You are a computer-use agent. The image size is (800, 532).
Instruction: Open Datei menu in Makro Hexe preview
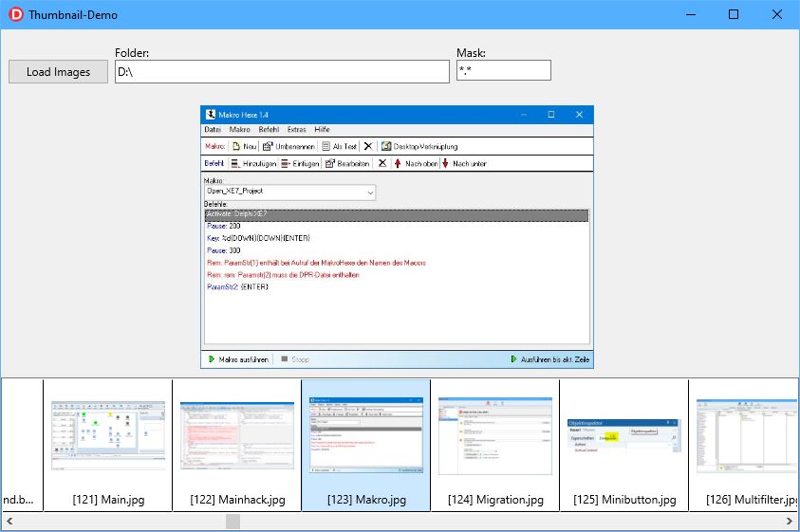(x=213, y=130)
